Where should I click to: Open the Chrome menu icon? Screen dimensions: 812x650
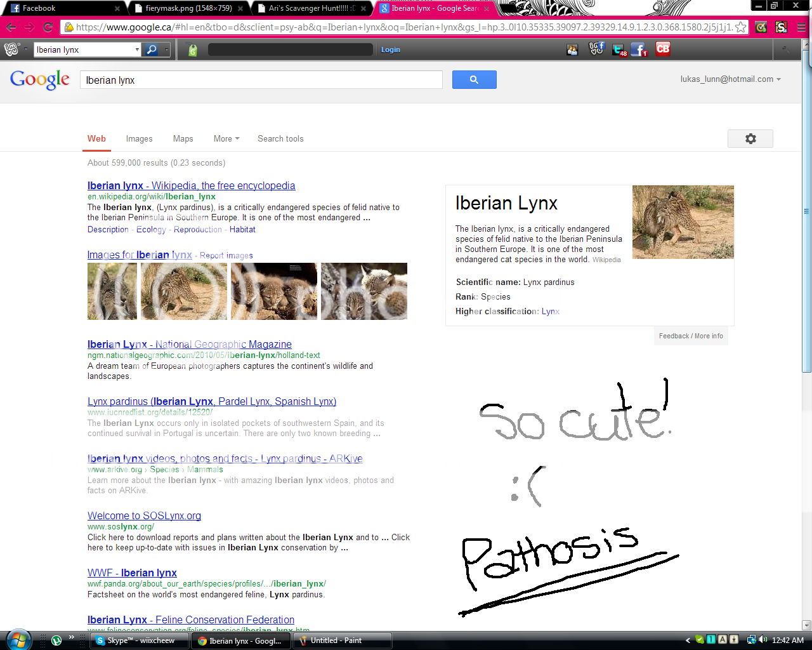[801, 27]
